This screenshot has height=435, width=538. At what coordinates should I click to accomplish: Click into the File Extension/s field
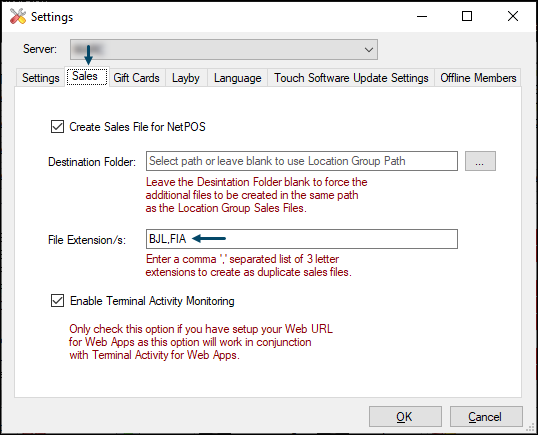(302, 239)
